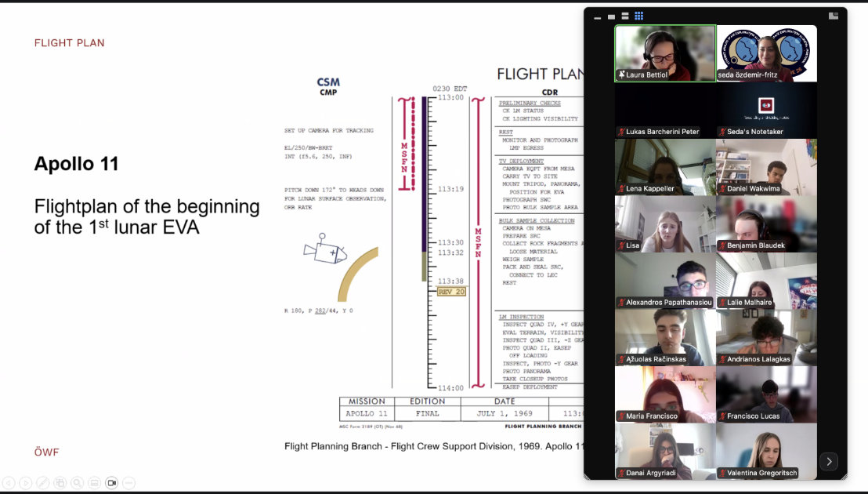This screenshot has height=494, width=868.
Task: Open more options with the rightmost toolbar icon
Action: [129, 483]
